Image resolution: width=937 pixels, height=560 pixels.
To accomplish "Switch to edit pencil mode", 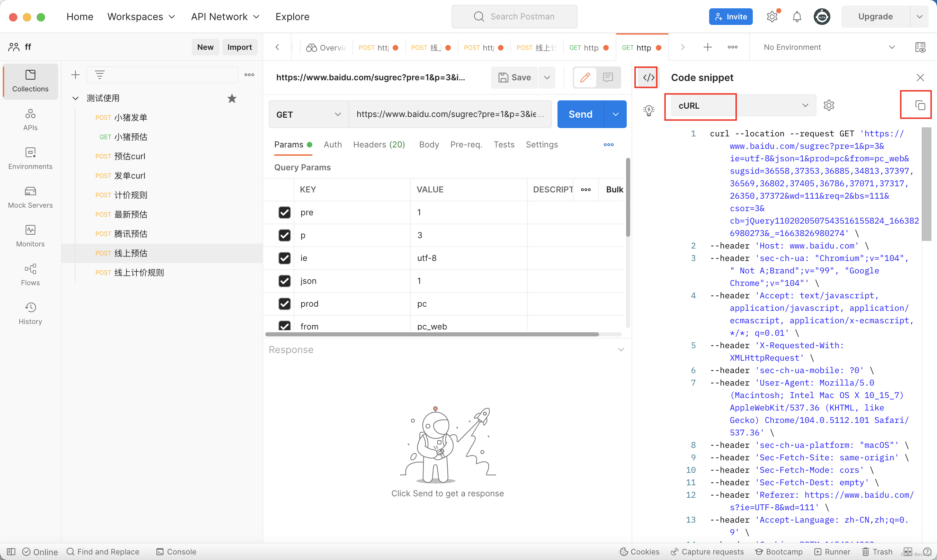I will click(x=585, y=78).
